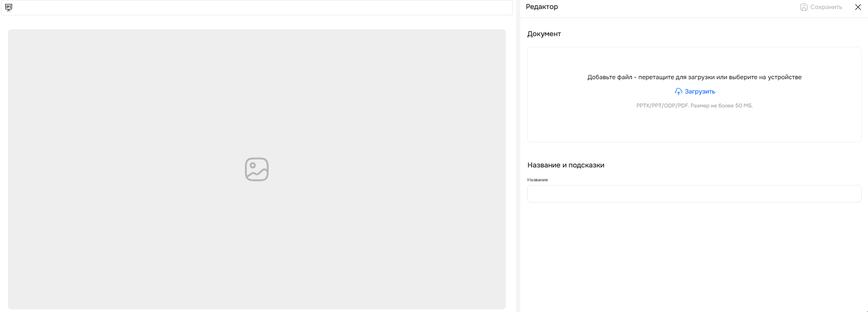Click the file drop zone under Документ
The height and width of the screenshot is (312, 868).
coord(694,95)
